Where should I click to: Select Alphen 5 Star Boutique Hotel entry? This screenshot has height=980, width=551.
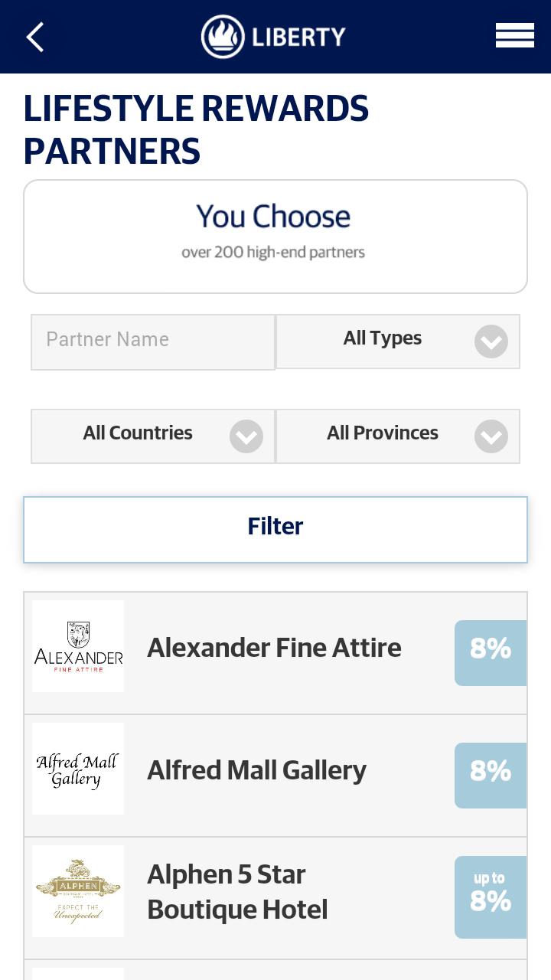[237, 892]
